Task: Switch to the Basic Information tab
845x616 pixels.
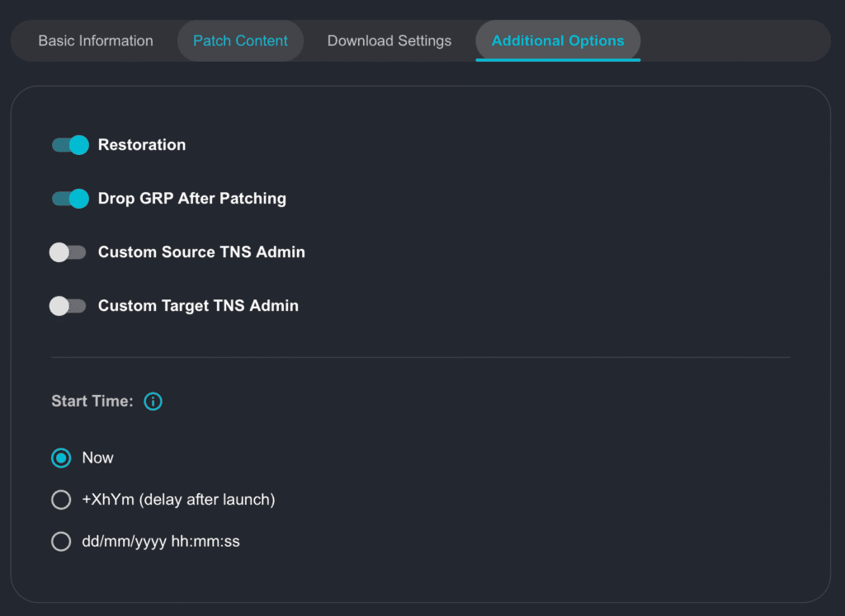Action: tap(96, 40)
